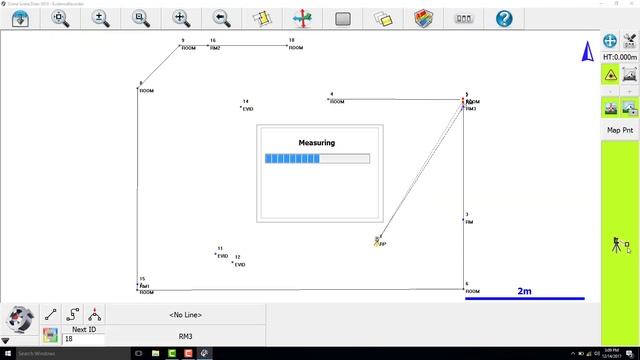640x360 pixels.
Task: Click the blue north arrow indicator
Action: (588, 51)
